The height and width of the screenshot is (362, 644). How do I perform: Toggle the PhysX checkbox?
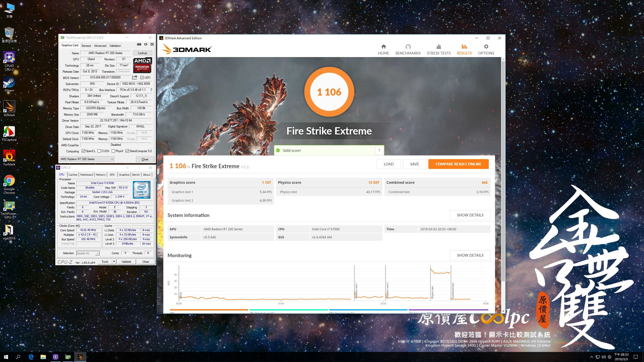(x=113, y=151)
